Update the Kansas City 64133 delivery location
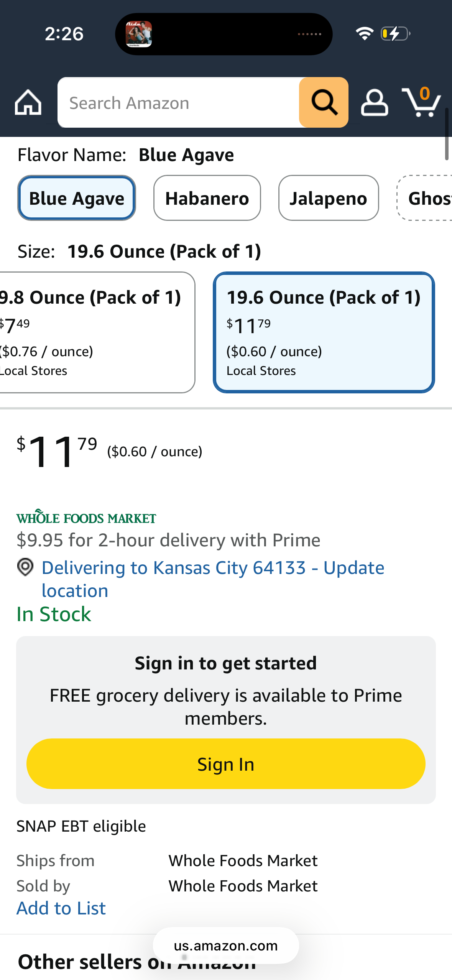452x980 pixels. pyautogui.click(x=213, y=579)
